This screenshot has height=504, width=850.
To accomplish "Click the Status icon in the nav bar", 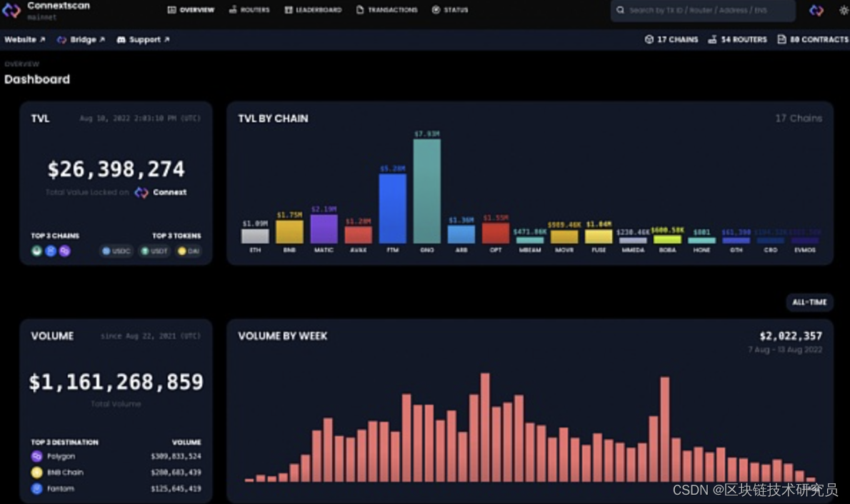I will 435,9.
